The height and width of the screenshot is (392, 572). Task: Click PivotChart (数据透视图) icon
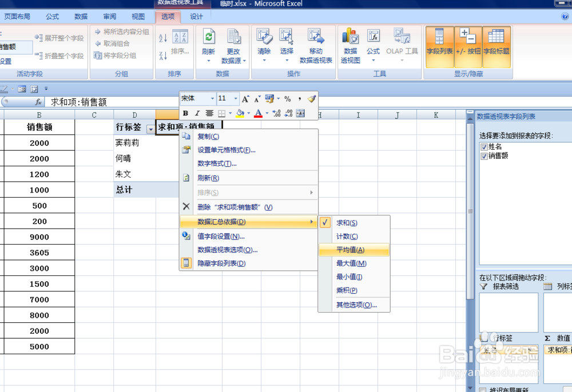[x=350, y=37]
